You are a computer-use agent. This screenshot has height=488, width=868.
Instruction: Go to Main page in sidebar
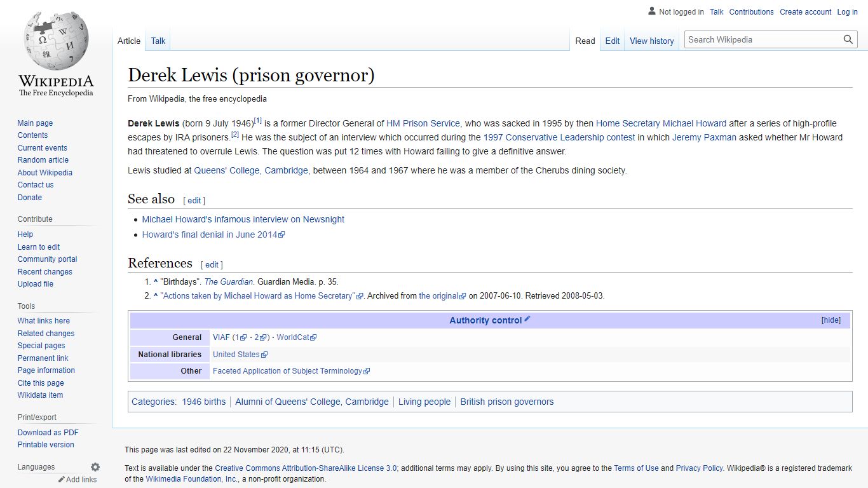point(35,123)
